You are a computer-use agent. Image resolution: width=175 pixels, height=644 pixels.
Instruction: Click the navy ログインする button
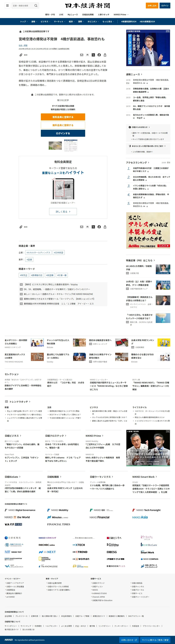click(x=63, y=133)
